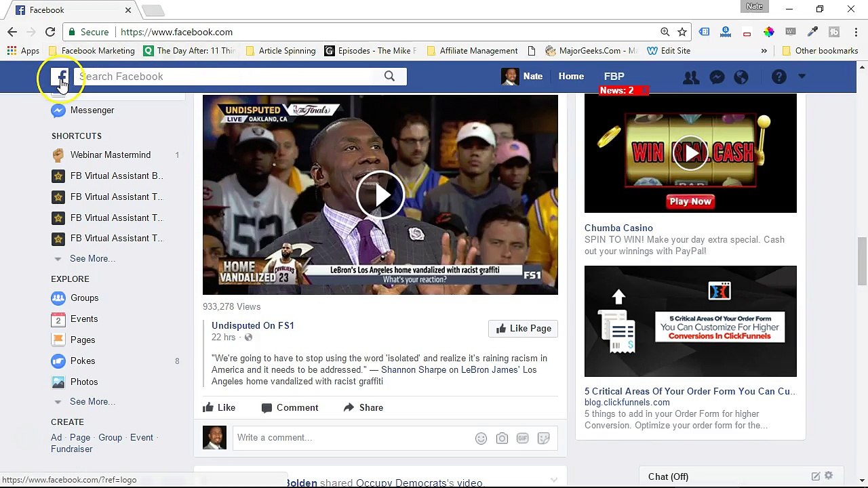
Task: Create an Event link
Action: coord(142,438)
